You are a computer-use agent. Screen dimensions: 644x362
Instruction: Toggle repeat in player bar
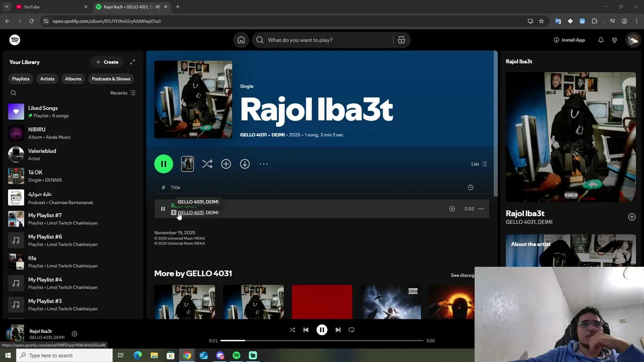click(352, 330)
